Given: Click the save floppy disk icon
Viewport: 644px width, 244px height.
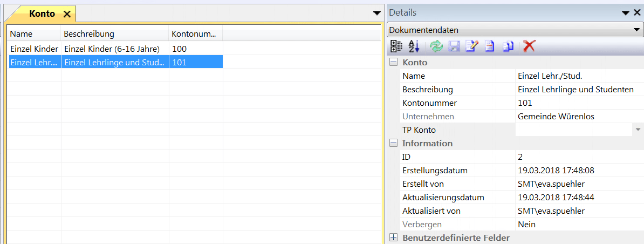Looking at the screenshot, I should click(x=454, y=46).
